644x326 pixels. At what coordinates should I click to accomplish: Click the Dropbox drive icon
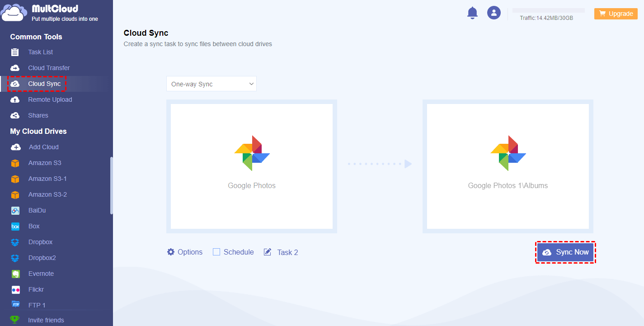[x=15, y=242]
